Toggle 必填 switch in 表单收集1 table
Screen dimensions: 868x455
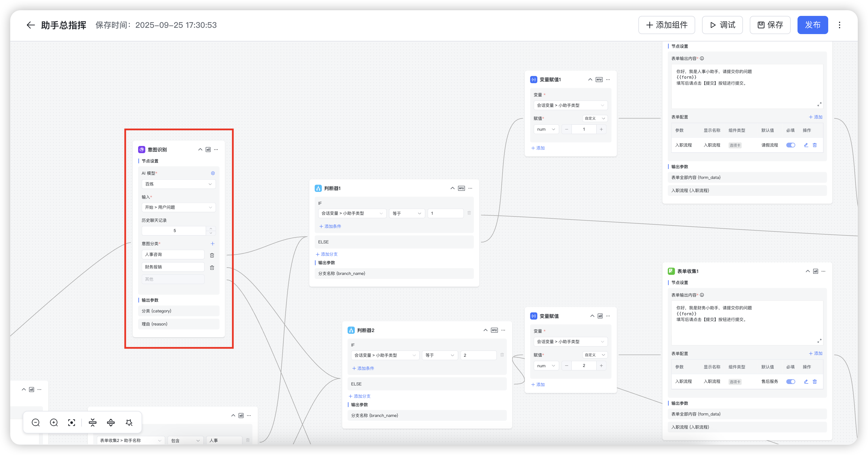coord(790,381)
